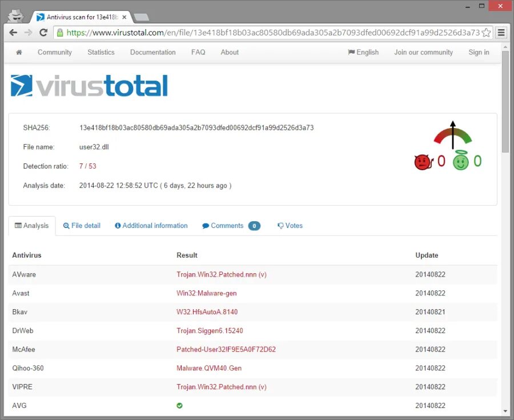Open the About nav link
Image resolution: width=514 pixels, height=420 pixels.
click(x=230, y=52)
